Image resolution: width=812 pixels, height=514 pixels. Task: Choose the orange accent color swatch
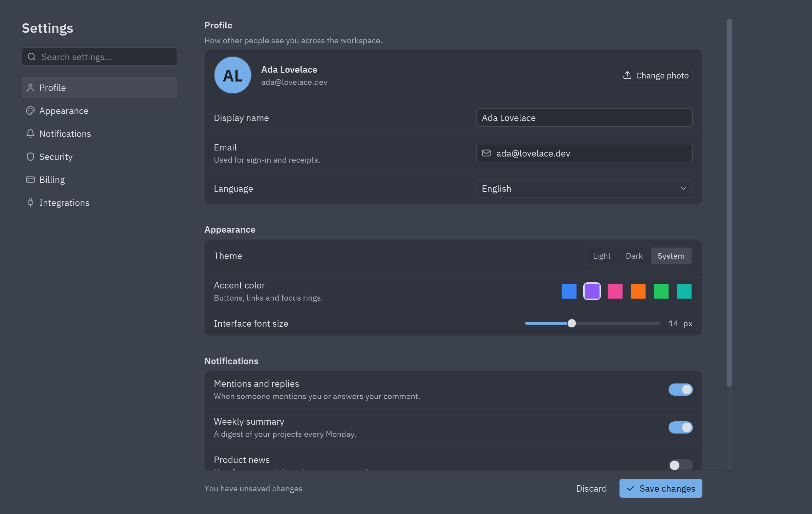pos(638,291)
